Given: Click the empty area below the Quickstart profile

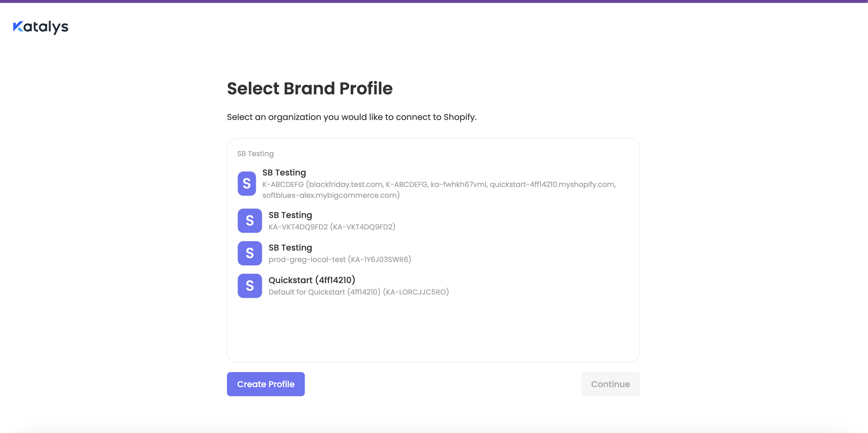Looking at the screenshot, I should pos(433,330).
